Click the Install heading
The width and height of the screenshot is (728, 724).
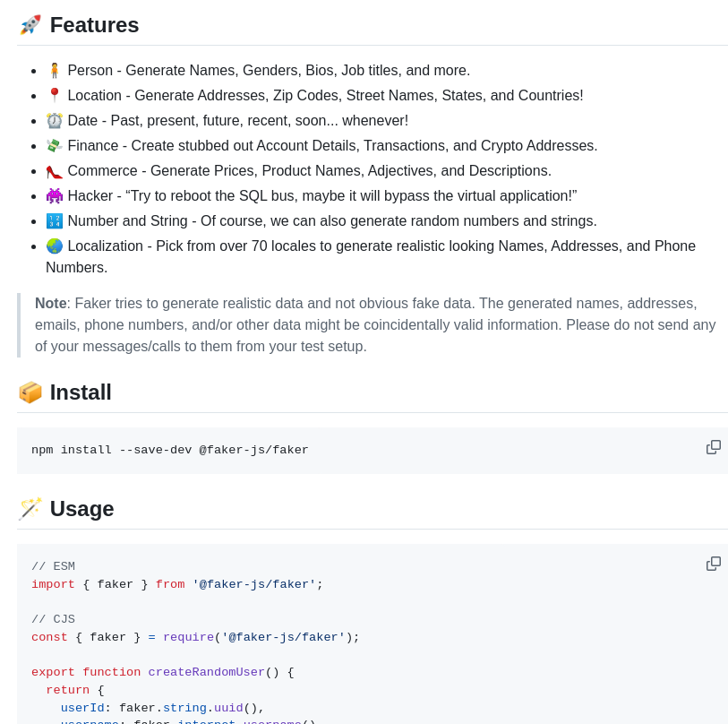81,392
